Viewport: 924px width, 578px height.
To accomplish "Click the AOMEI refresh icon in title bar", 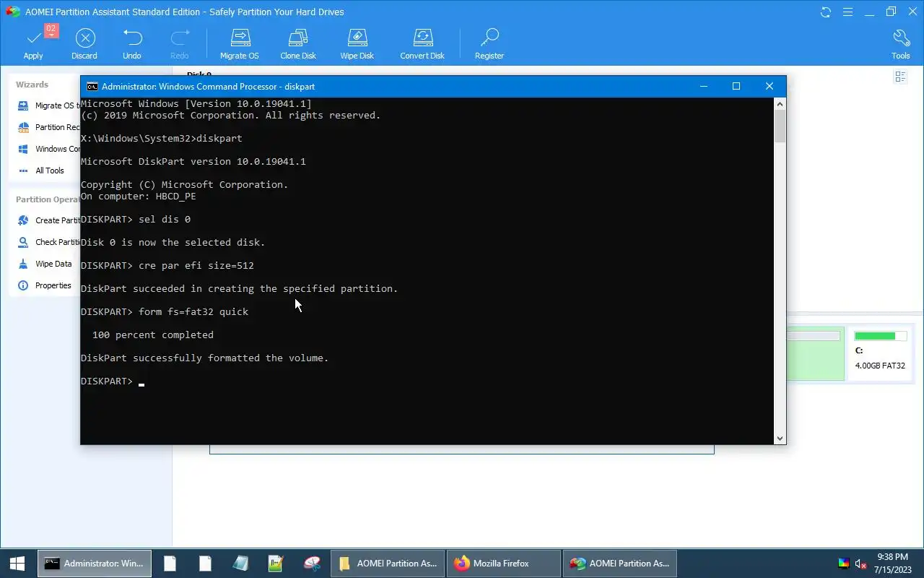I will point(826,12).
